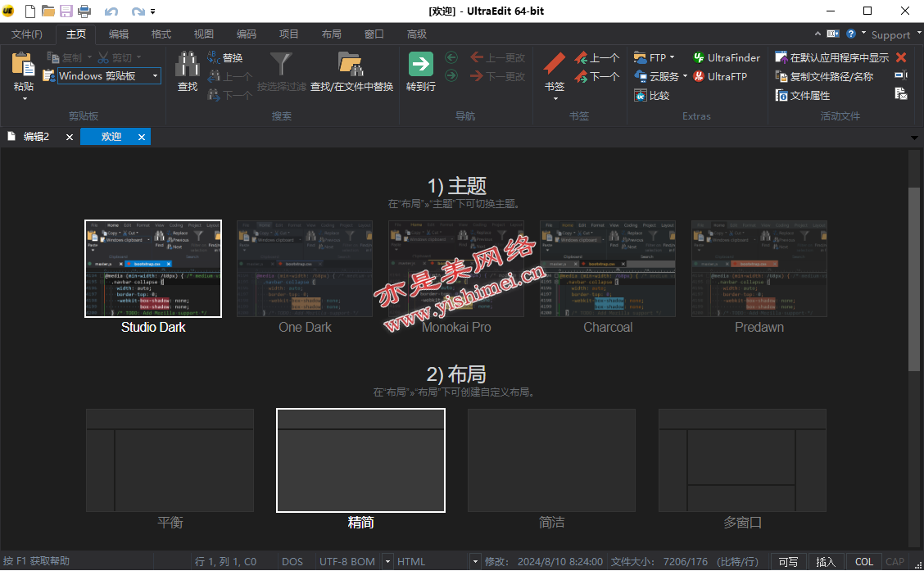The height and width of the screenshot is (571, 924).
Task: Click the Redo arrow in title bar
Action: (x=138, y=11)
